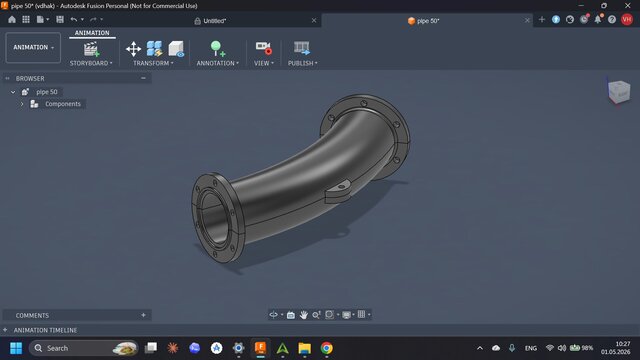Open the online status globe icon

pos(570,19)
